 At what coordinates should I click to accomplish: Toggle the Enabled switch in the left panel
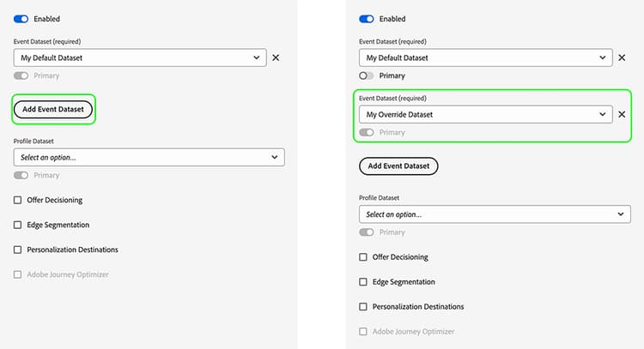click(21, 18)
